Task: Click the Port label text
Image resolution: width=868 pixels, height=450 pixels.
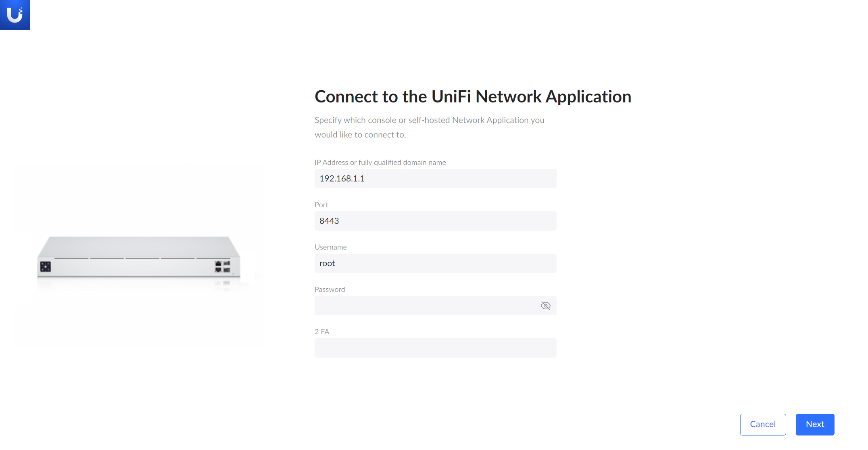Action: click(321, 205)
